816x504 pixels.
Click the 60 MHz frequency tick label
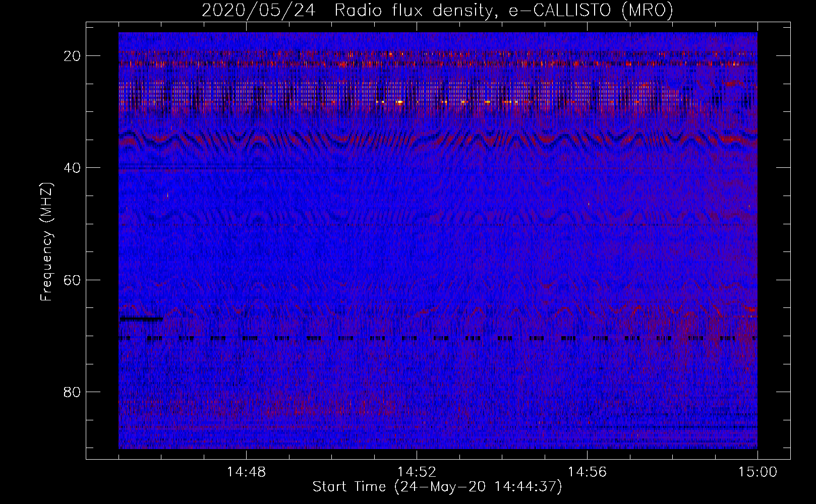coord(73,280)
